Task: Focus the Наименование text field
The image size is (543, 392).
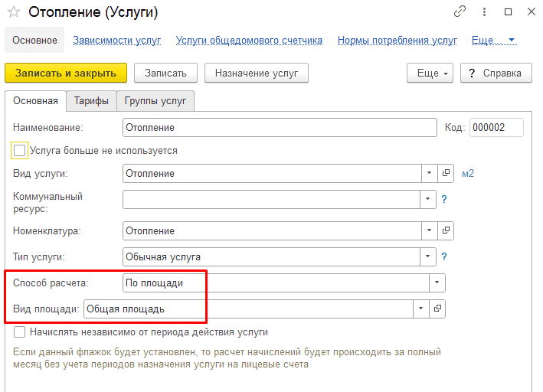Action: click(280, 127)
